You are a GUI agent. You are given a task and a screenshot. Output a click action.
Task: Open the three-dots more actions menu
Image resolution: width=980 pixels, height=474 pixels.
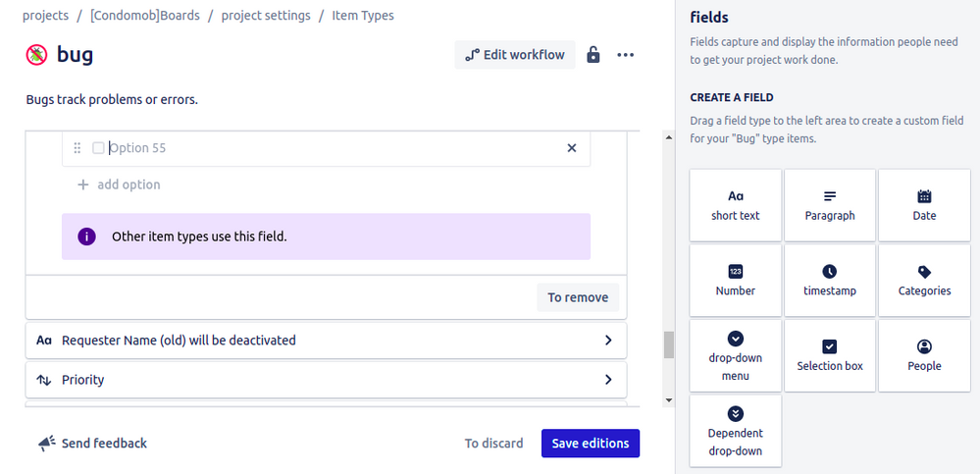tap(625, 55)
